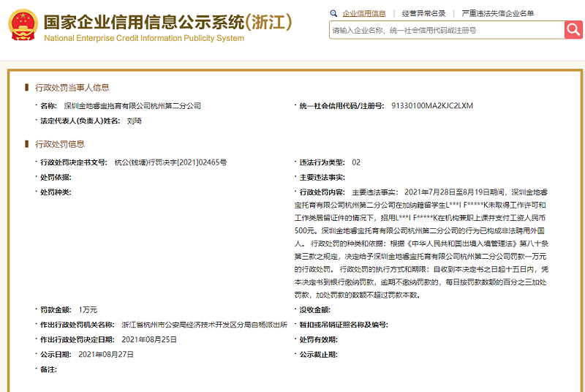Click the national emblem logo

tap(23, 25)
